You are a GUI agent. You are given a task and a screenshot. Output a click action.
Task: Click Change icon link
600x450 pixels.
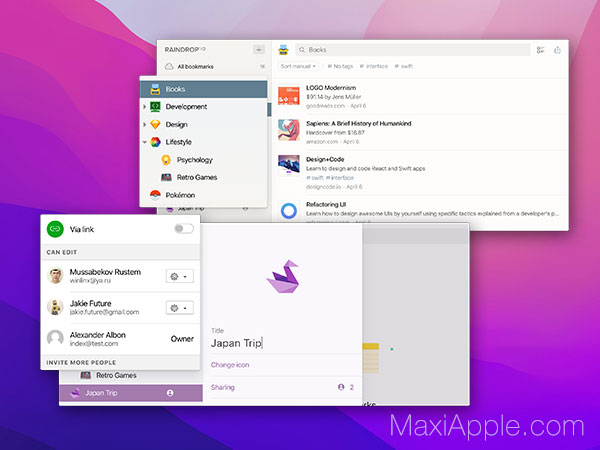click(x=230, y=365)
